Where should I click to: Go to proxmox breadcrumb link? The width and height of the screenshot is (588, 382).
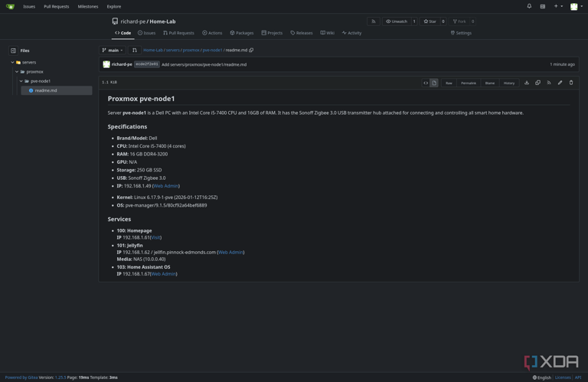pyautogui.click(x=191, y=51)
